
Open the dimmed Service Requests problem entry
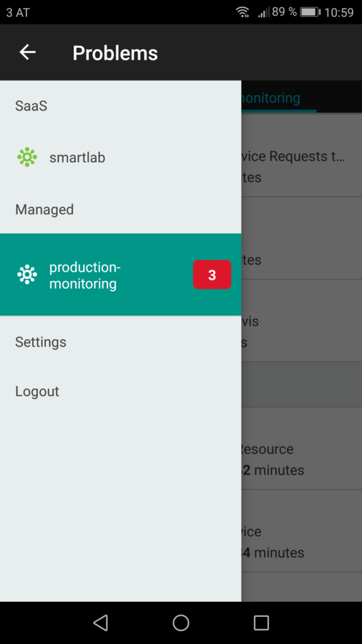point(302,167)
